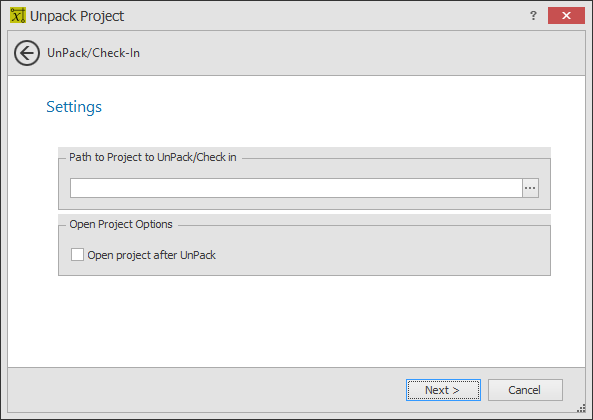This screenshot has width=593, height=420.
Task: Click the resize grip in the dialog corner
Action: 581,408
